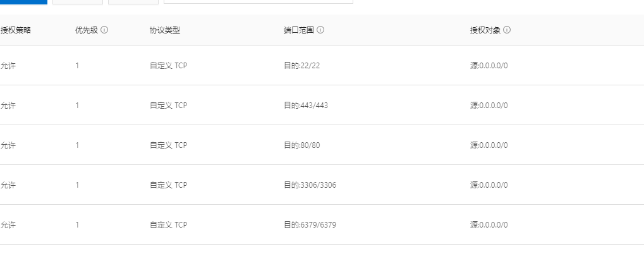Screen dimensions: 644x256
Task: Click the info icon beside 端口范围
Action: [320, 30]
